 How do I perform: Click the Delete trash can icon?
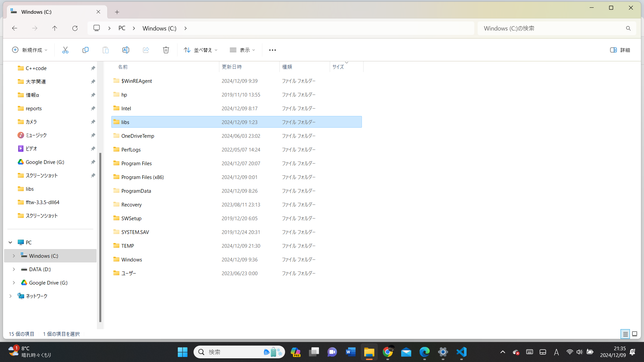pos(166,50)
